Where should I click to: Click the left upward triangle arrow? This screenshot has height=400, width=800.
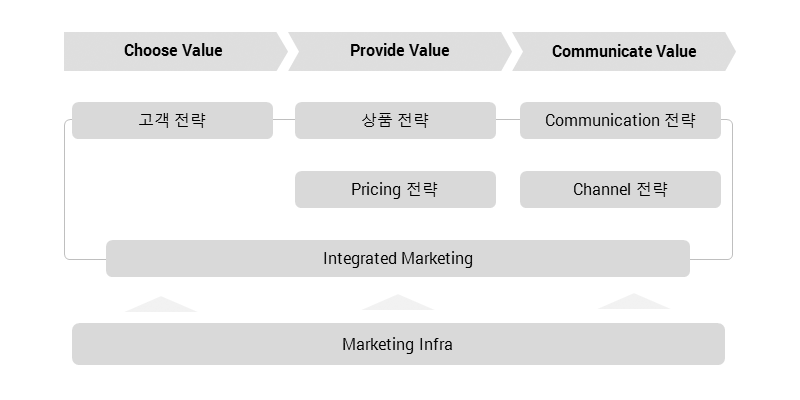[161, 305]
